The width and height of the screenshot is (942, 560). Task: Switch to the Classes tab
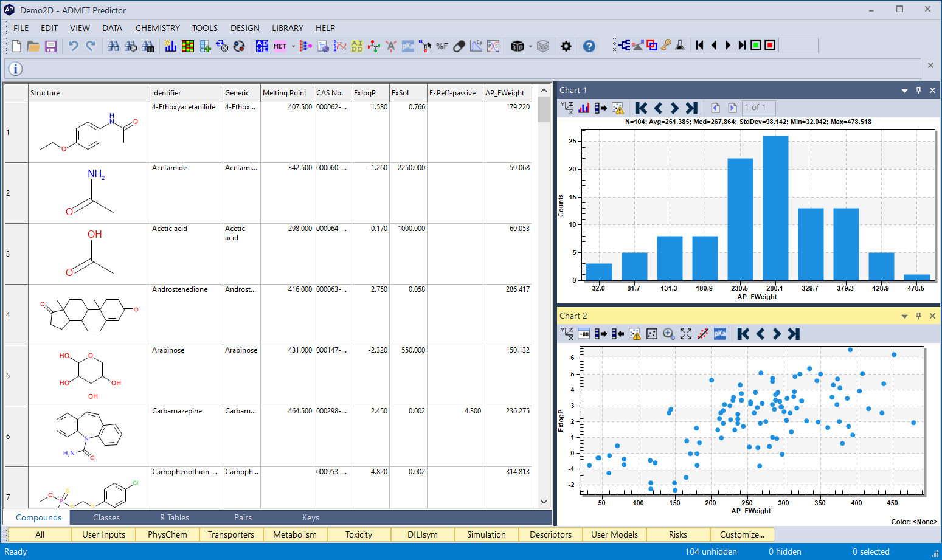[106, 517]
